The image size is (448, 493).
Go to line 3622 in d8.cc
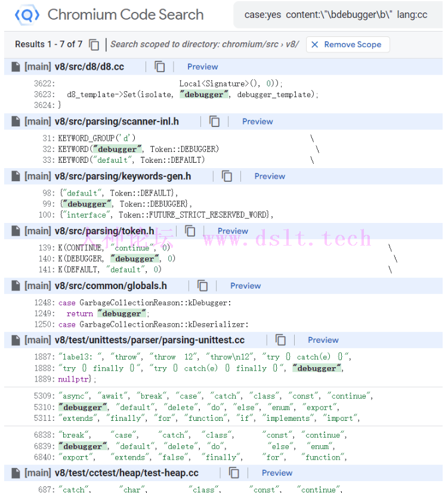[x=44, y=83]
